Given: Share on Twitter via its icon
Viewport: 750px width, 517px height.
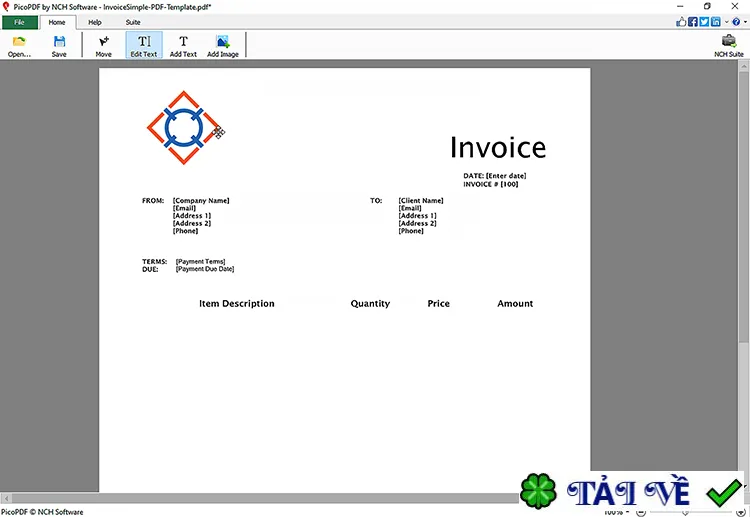Looking at the screenshot, I should (704, 22).
